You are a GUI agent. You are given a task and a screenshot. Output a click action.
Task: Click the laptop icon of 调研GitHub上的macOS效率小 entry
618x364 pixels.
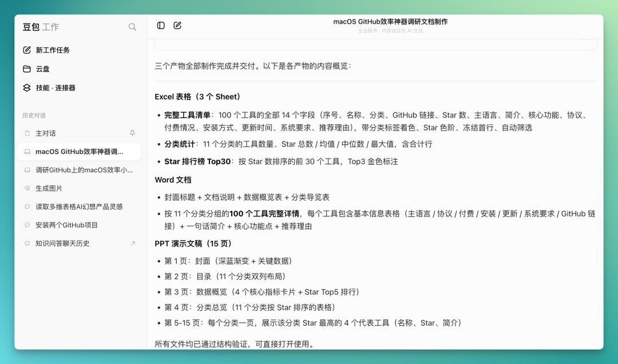click(x=27, y=170)
